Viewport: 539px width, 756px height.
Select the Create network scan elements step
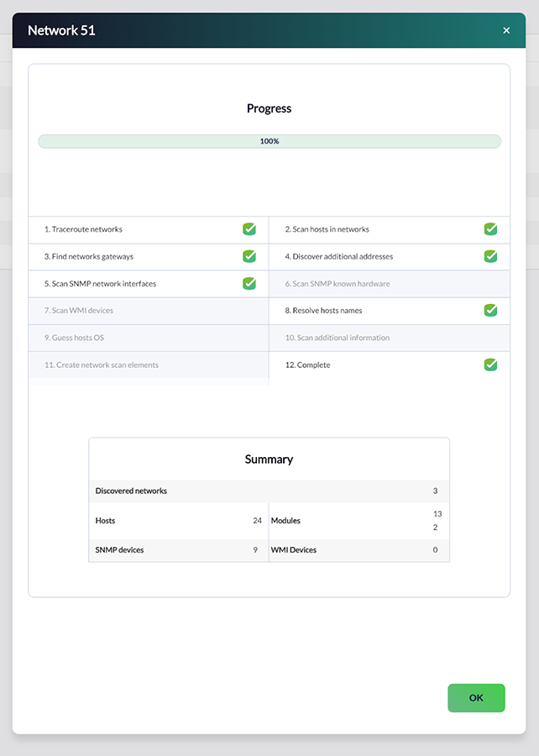pos(101,365)
